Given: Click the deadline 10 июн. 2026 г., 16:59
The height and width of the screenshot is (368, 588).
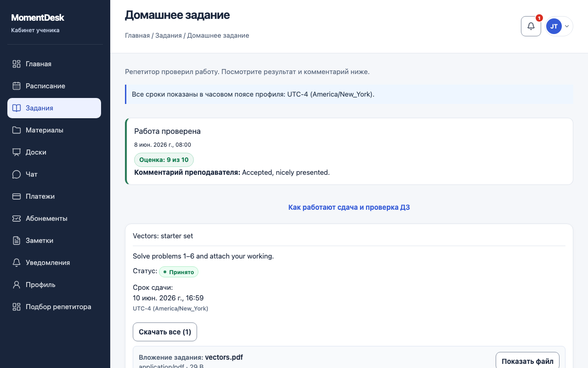Looking at the screenshot, I should tap(168, 298).
